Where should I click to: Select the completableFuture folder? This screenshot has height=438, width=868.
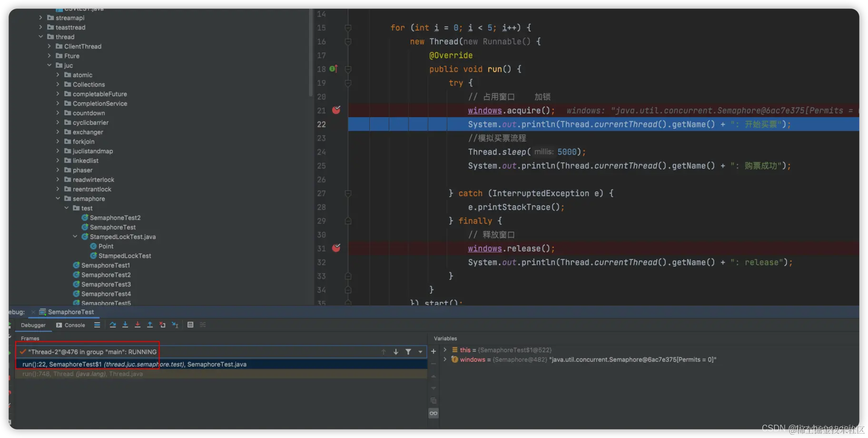(x=99, y=94)
